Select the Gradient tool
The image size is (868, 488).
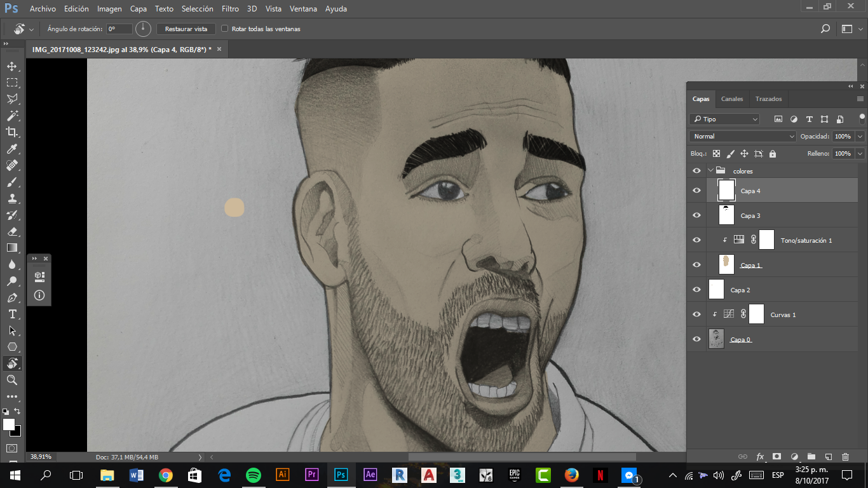12,248
